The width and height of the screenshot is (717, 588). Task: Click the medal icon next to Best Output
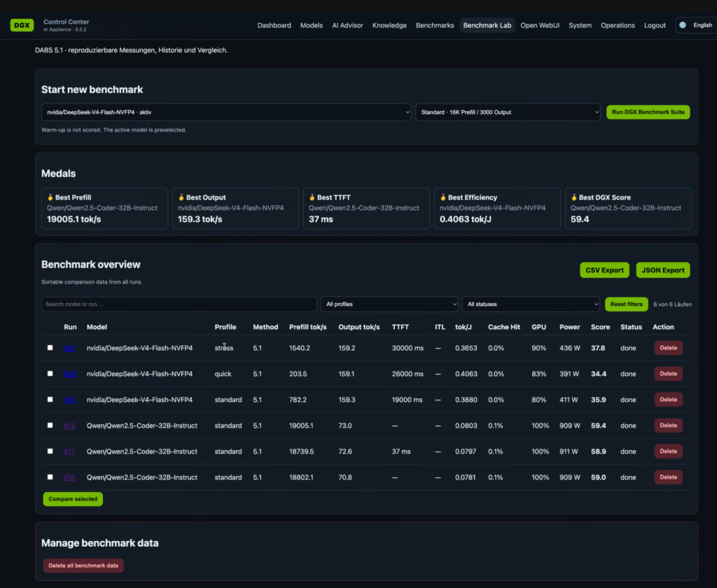click(181, 197)
